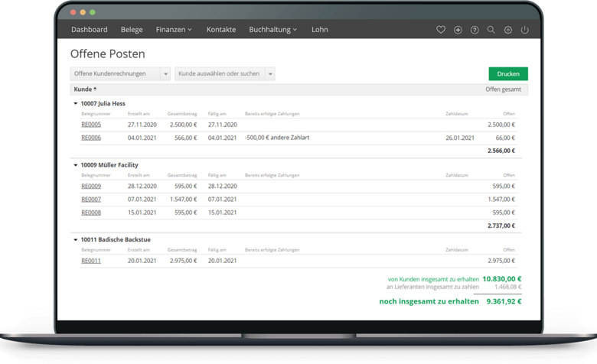The height and width of the screenshot is (364, 597).
Task: Open the Belege menu item
Action: coord(132,30)
